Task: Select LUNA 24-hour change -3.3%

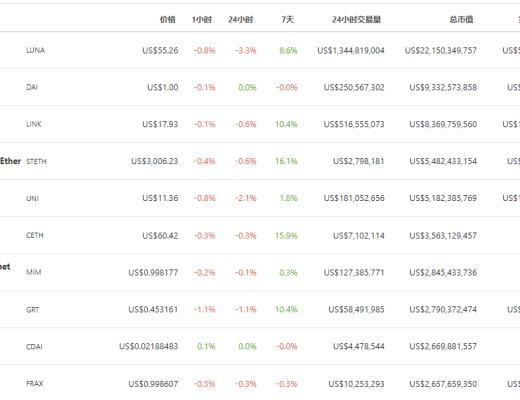Action: pos(246,50)
